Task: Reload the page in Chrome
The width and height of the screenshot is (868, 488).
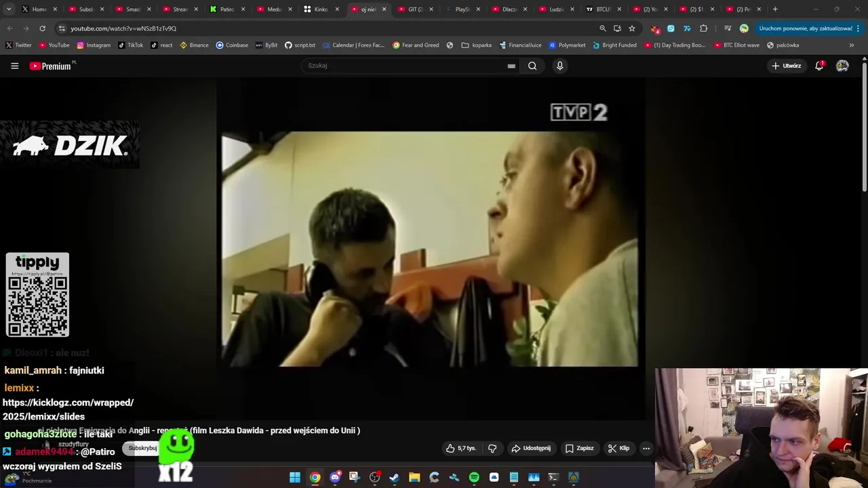Action: pos(42,28)
